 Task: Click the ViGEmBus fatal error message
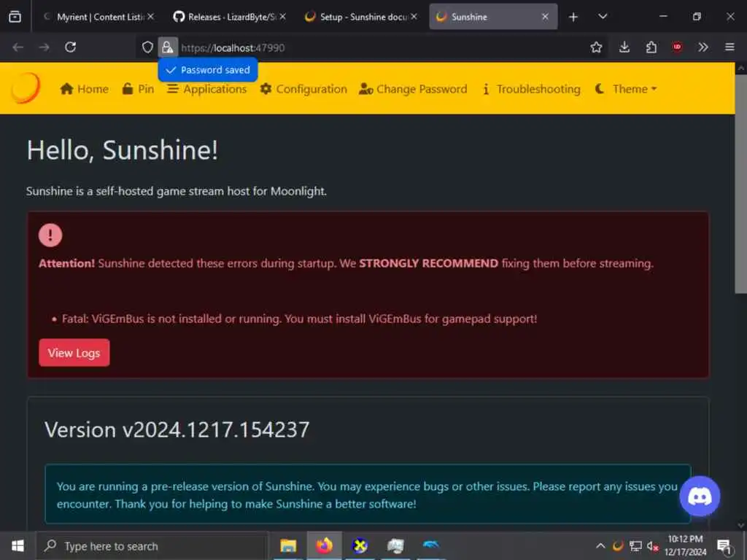coord(299,319)
